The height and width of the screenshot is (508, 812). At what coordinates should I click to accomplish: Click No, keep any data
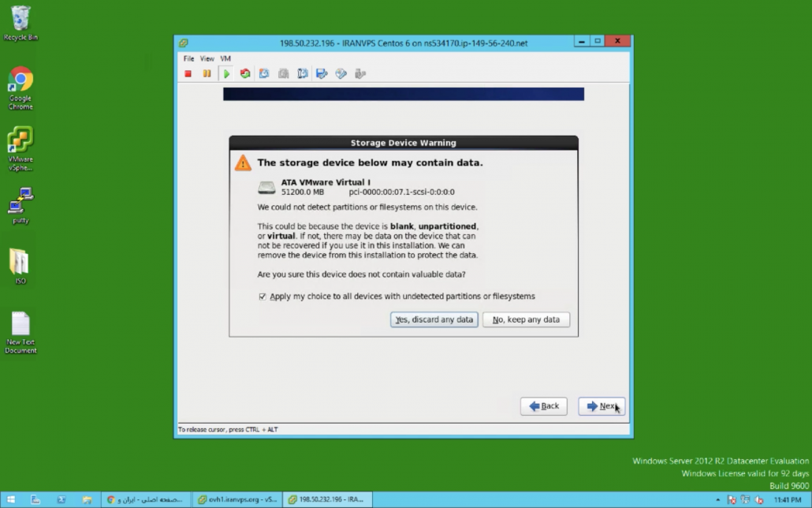coord(526,319)
